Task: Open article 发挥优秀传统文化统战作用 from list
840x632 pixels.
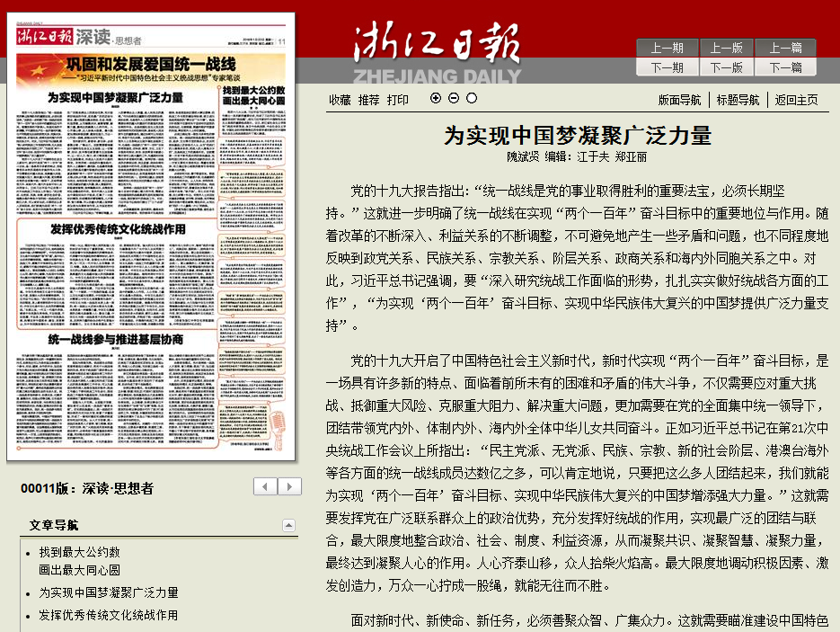Action: 108,615
